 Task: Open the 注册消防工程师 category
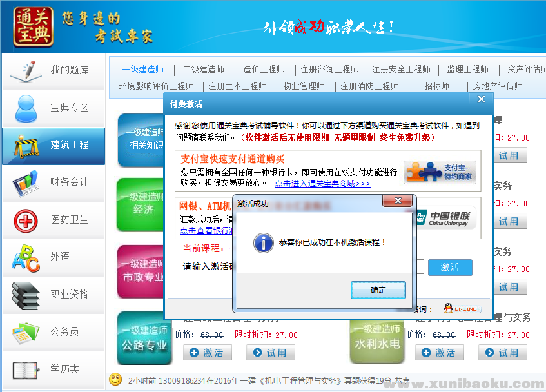pyautogui.click(x=369, y=86)
